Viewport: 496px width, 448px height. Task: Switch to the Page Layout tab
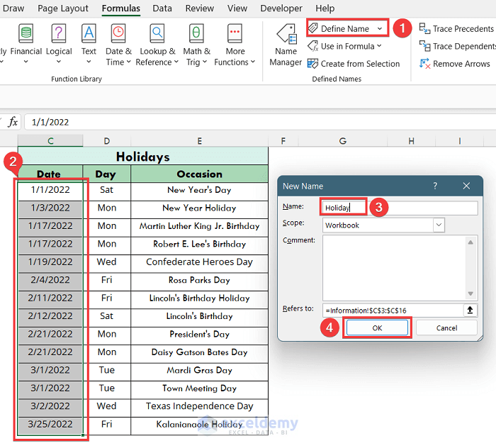pyautogui.click(x=63, y=9)
